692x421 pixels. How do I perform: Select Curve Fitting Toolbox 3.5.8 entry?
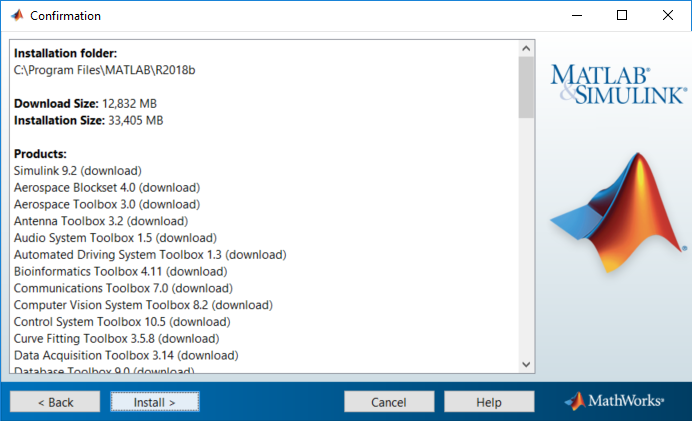tap(117, 338)
